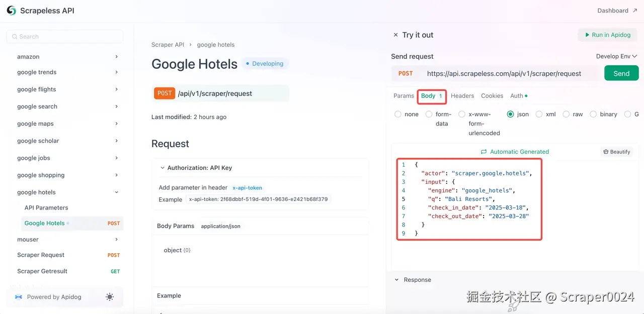Select the none body type

398,114
